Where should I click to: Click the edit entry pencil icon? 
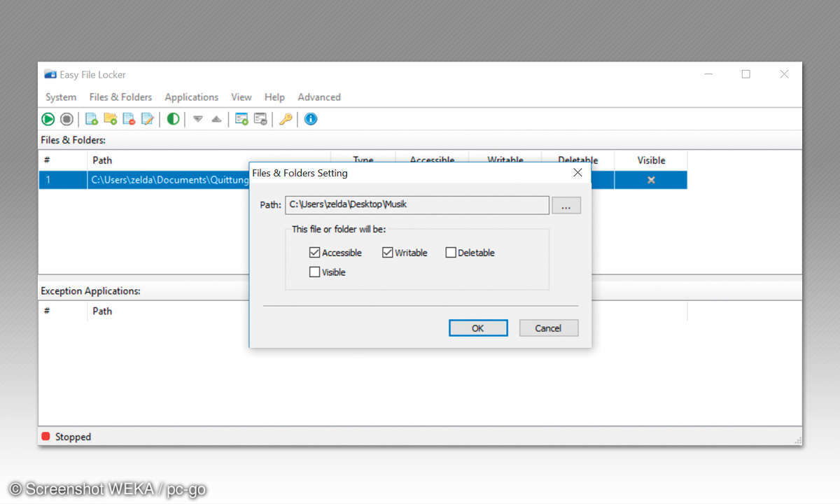click(x=148, y=119)
